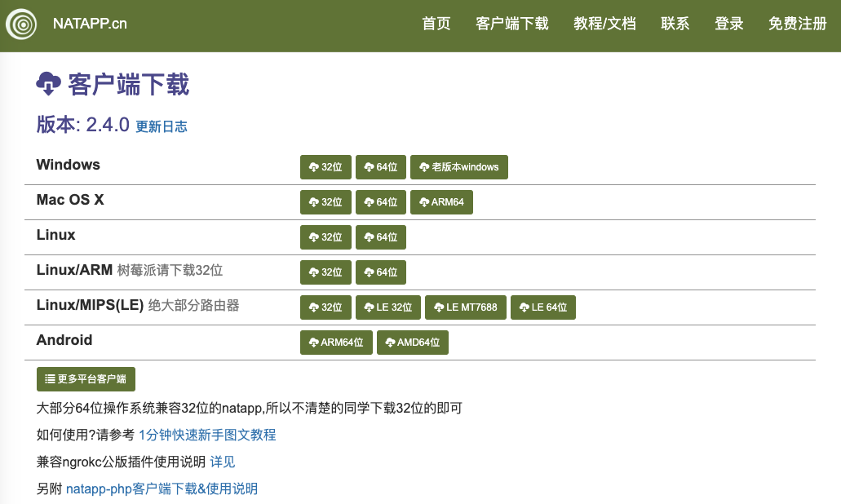Open the 更多平台客户端 list button
Viewport: 841px width, 504px height.
point(86,379)
